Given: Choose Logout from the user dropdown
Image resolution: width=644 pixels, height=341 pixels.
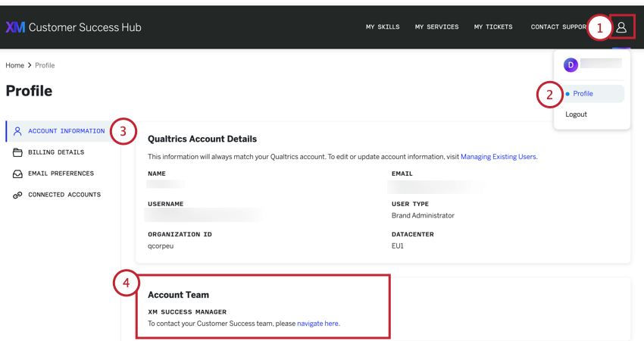Looking at the screenshot, I should click(576, 114).
